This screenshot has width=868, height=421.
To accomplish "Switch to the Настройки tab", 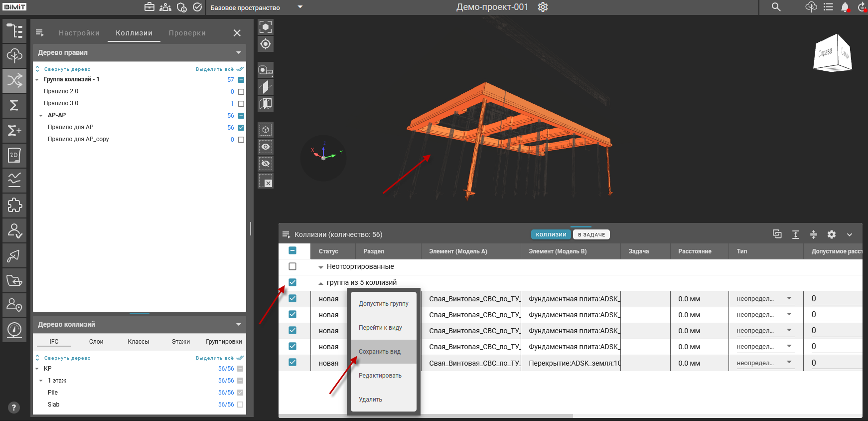I will [79, 33].
